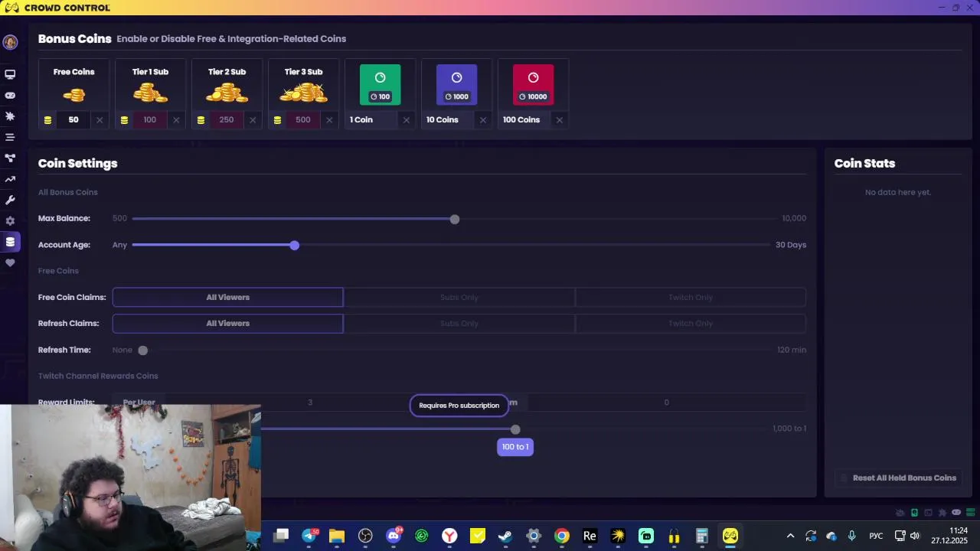Image resolution: width=980 pixels, height=551 pixels.
Task: Disable the 1 Coin reward with its X
Action: coord(406,120)
